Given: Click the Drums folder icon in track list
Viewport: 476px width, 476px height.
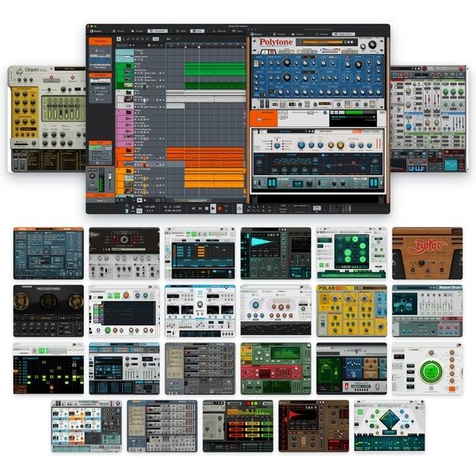Looking at the screenshot, I should click(129, 66).
